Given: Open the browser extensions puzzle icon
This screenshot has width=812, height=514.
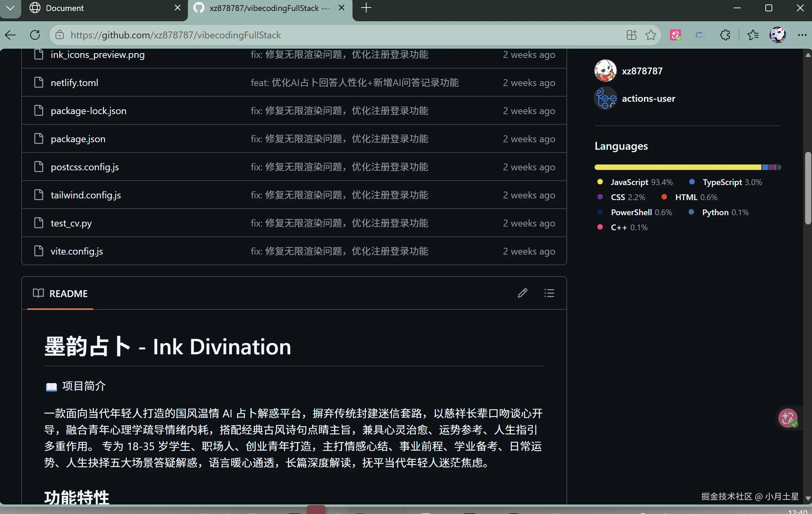Looking at the screenshot, I should [x=725, y=35].
